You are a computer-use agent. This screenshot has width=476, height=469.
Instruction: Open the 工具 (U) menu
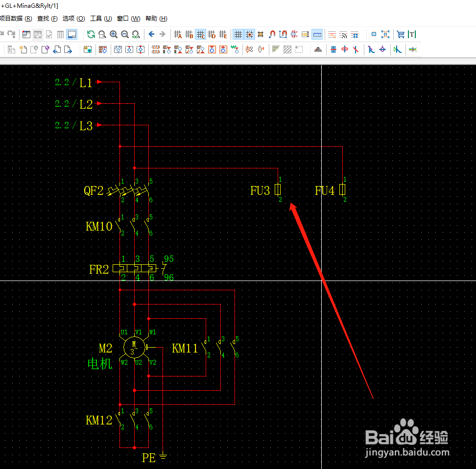click(101, 19)
